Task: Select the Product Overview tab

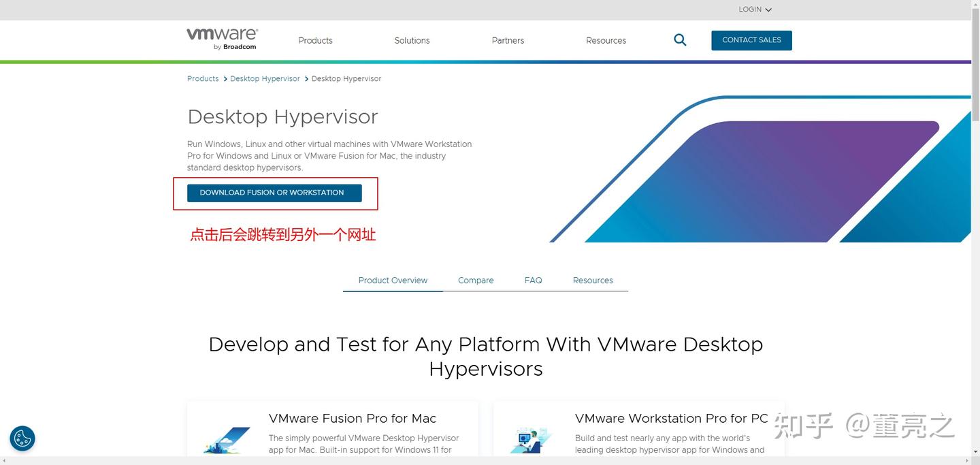Action: coord(393,280)
